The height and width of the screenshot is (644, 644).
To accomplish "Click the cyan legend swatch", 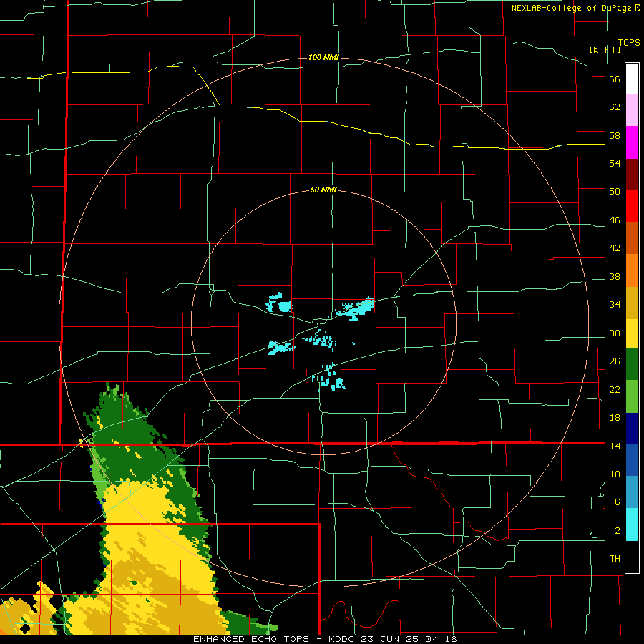I will 632,525.
